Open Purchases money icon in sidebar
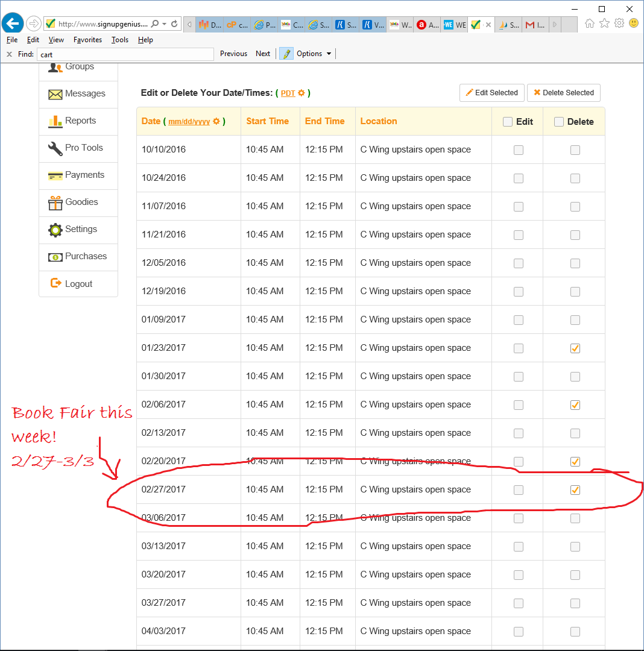 tap(55, 257)
